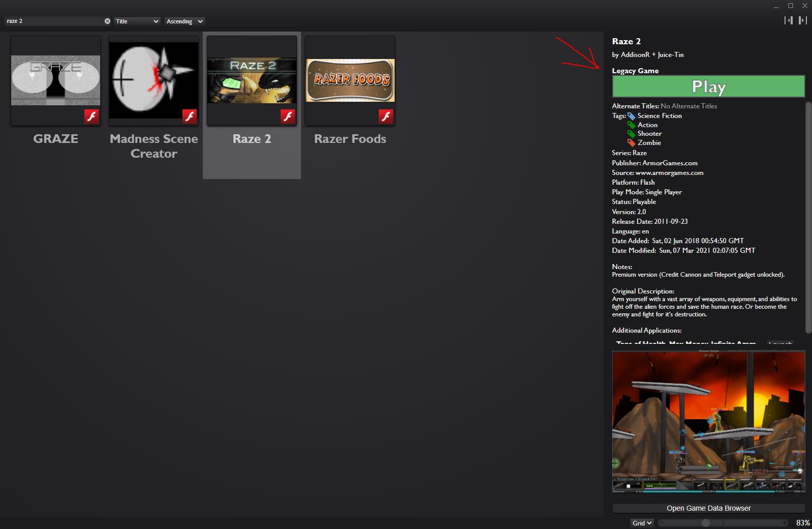Image resolution: width=812 pixels, height=529 pixels.
Task: Clear the search field with the X icon
Action: (x=107, y=21)
